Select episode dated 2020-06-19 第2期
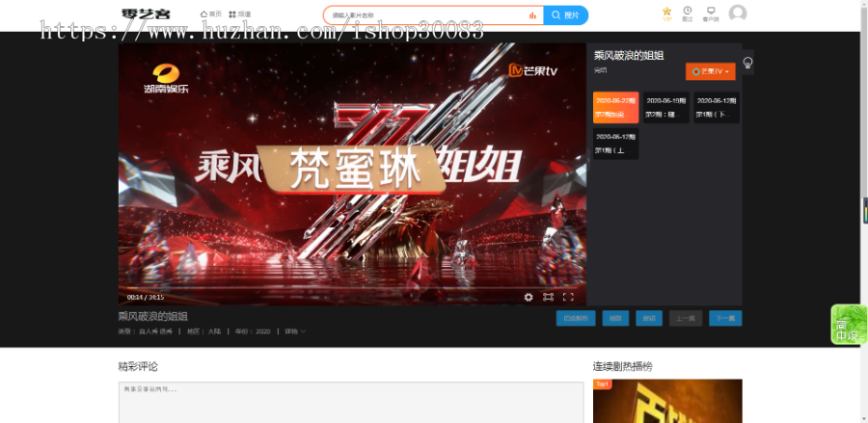This screenshot has height=423, width=868. click(665, 107)
